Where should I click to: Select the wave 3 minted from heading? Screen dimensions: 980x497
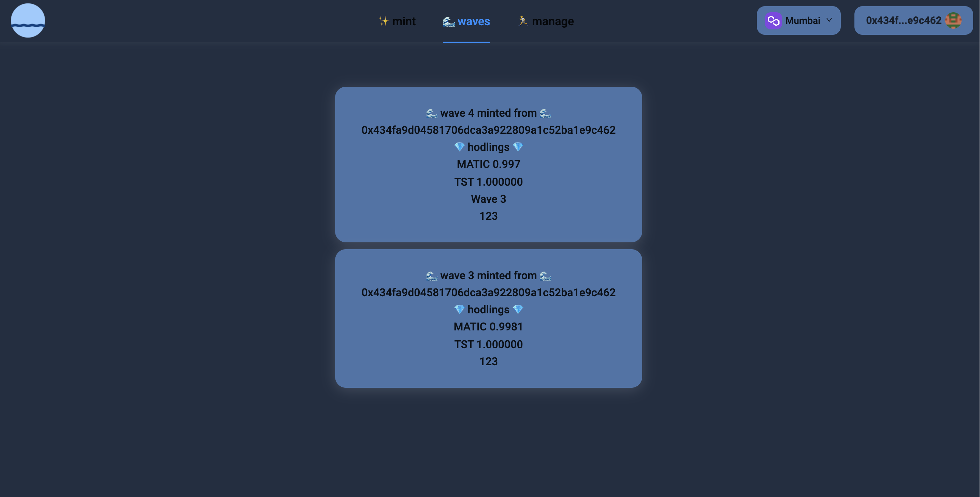[489, 275]
